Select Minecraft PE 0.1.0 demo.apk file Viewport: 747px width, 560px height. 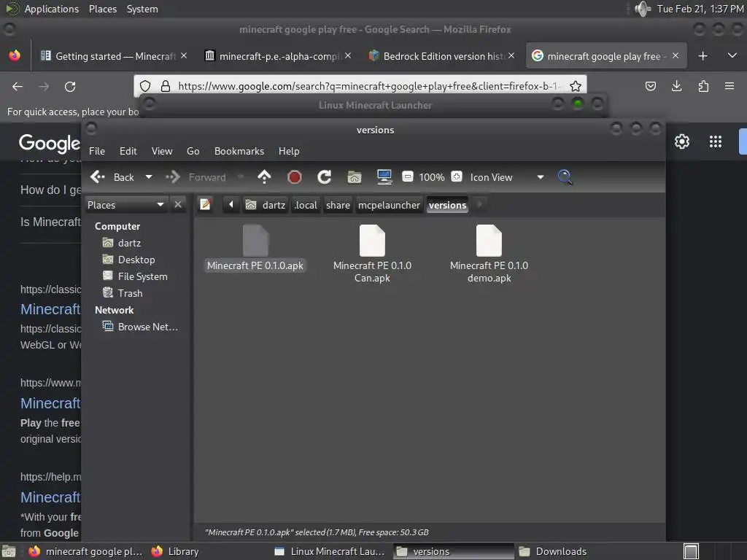tap(489, 254)
